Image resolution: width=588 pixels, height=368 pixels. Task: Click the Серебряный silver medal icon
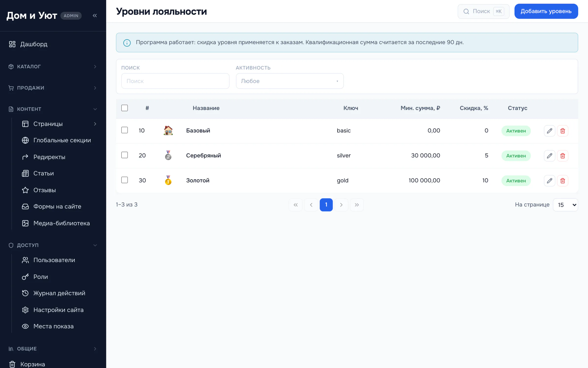point(168,155)
